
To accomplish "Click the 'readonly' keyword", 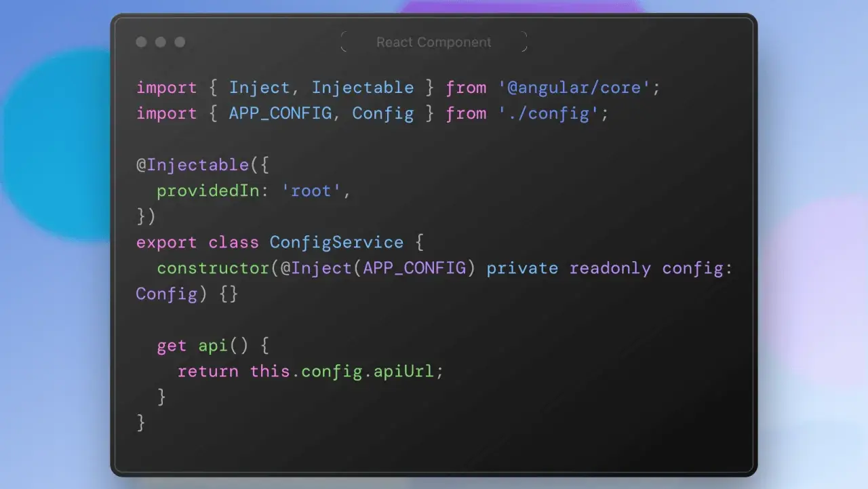I will 610,269.
